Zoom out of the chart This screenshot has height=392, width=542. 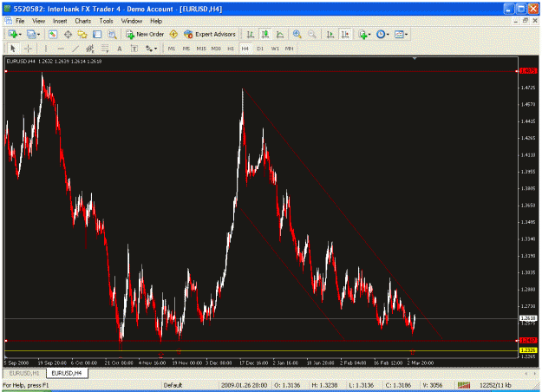click(x=312, y=34)
